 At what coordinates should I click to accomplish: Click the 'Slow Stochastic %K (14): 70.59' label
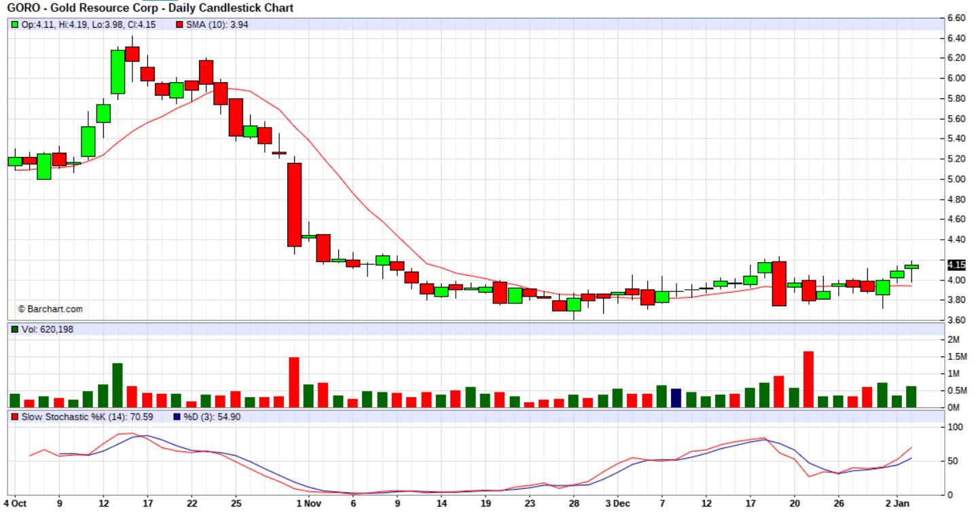point(88,416)
